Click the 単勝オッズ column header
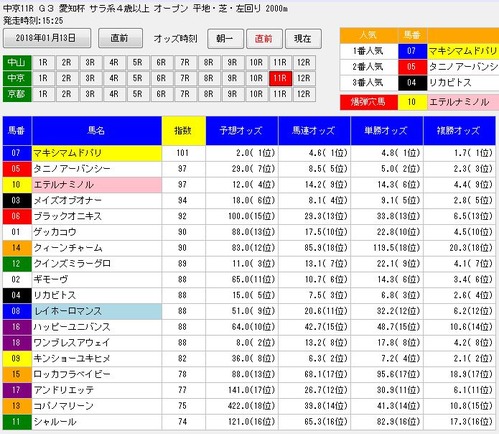The image size is (499, 434). 387,131
